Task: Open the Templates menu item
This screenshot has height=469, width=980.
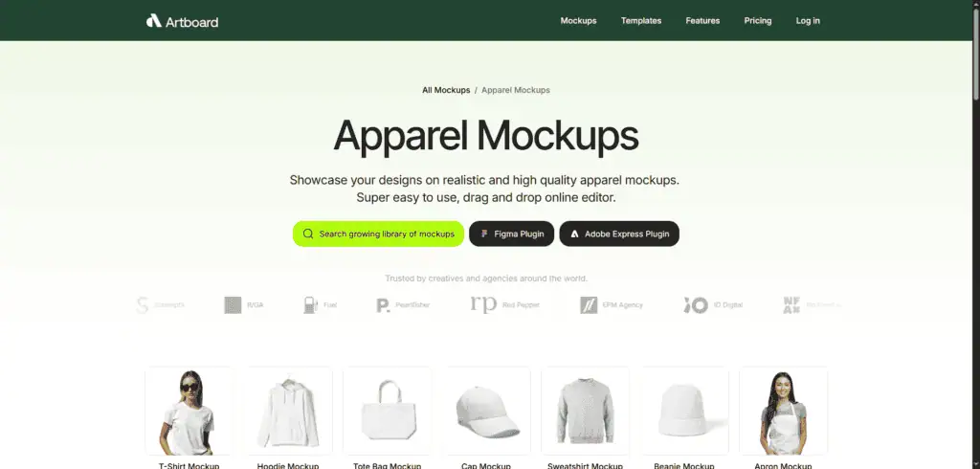Action: point(640,21)
